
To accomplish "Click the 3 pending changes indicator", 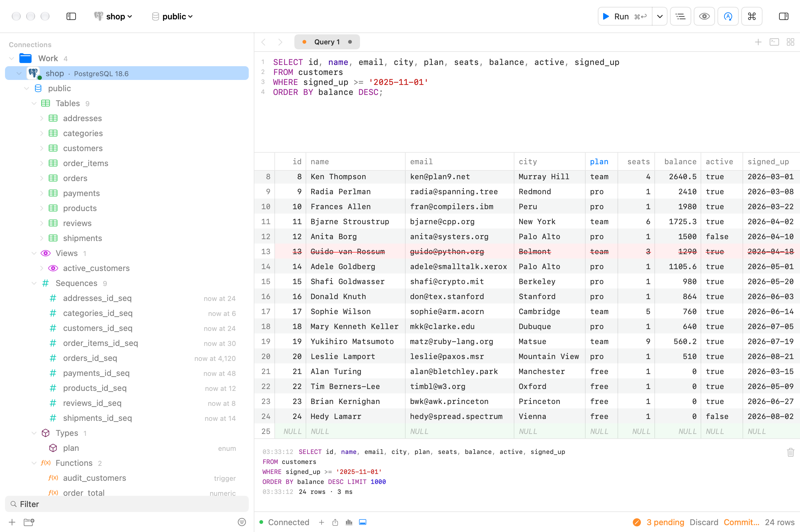I will tap(658, 522).
